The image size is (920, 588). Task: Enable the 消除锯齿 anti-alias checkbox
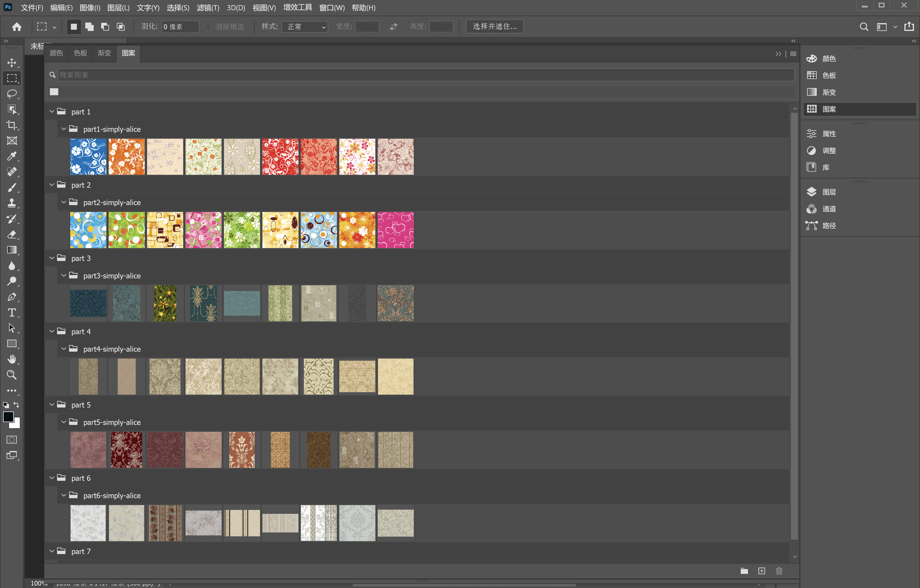coord(208,27)
